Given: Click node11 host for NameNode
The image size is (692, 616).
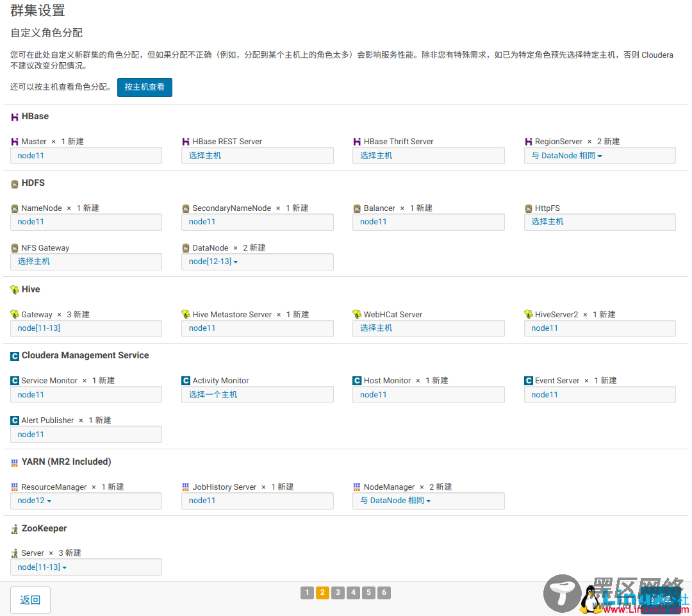Looking at the screenshot, I should click(86, 222).
